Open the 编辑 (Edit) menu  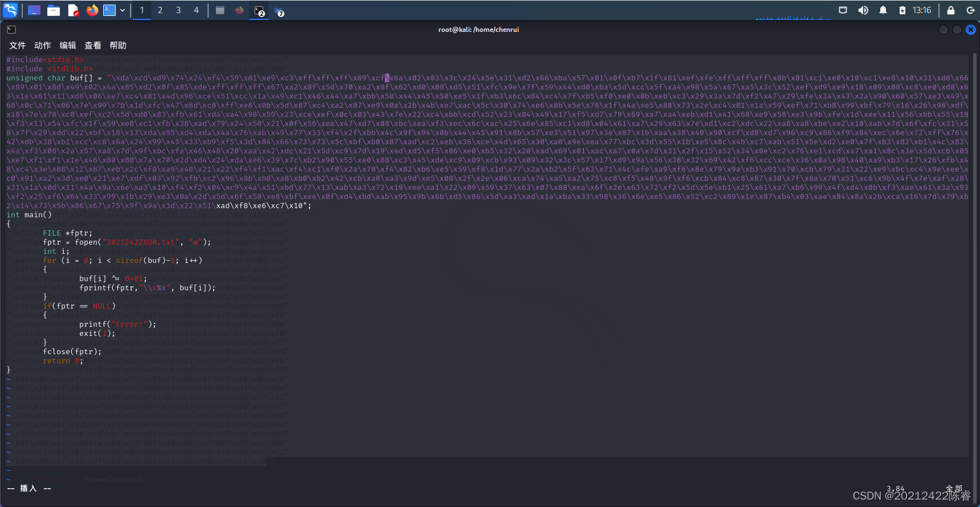(x=68, y=45)
